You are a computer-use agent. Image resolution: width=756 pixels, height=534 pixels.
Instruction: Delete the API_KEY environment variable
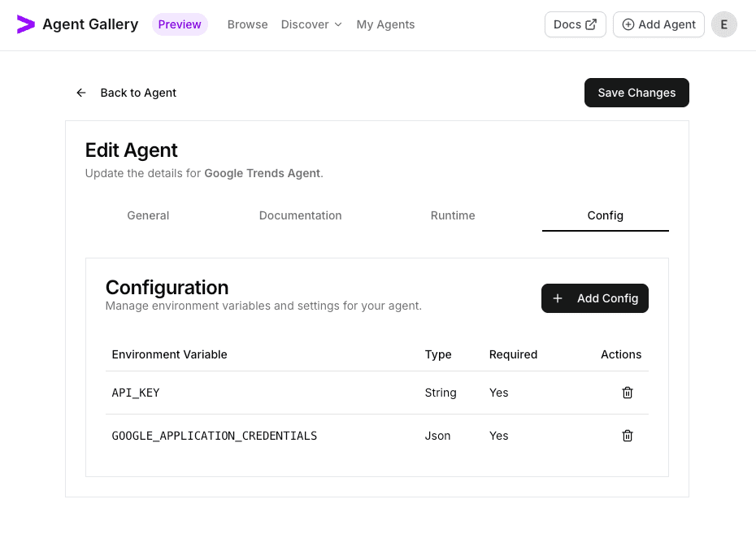(x=627, y=393)
